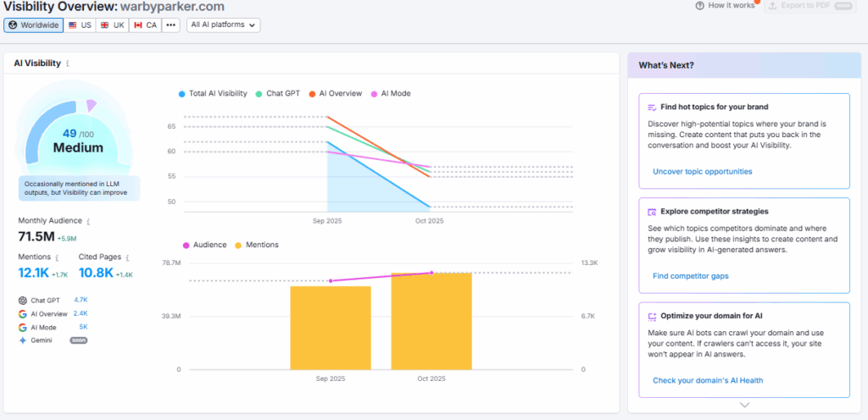Screen dimensions: 868x420
Task: Click the Gemini sparkle icon
Action: 22,340
